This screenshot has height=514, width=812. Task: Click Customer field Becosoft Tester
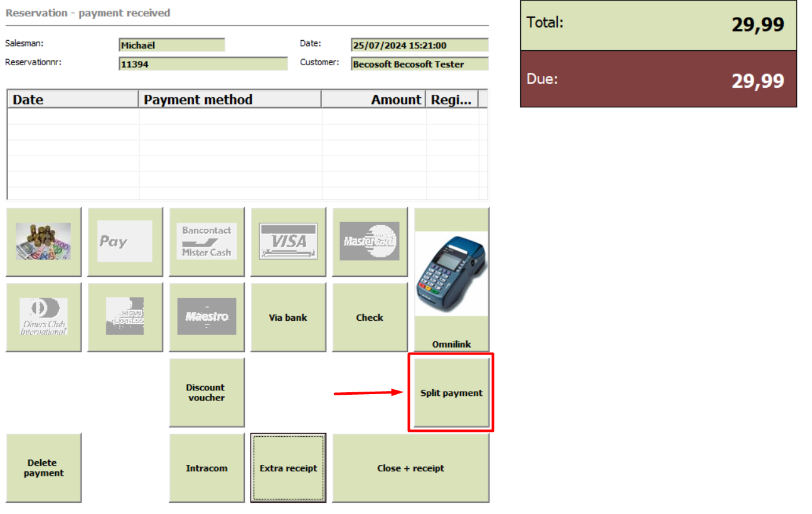(x=420, y=64)
